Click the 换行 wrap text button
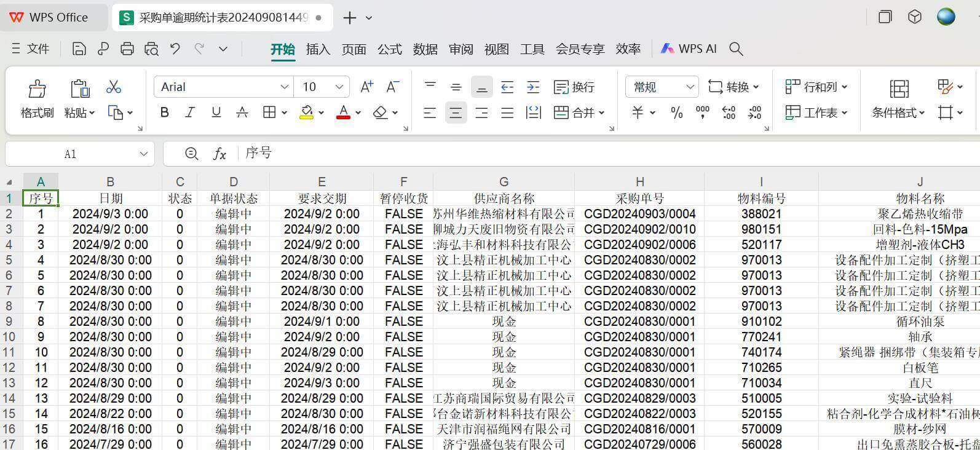 (x=574, y=87)
